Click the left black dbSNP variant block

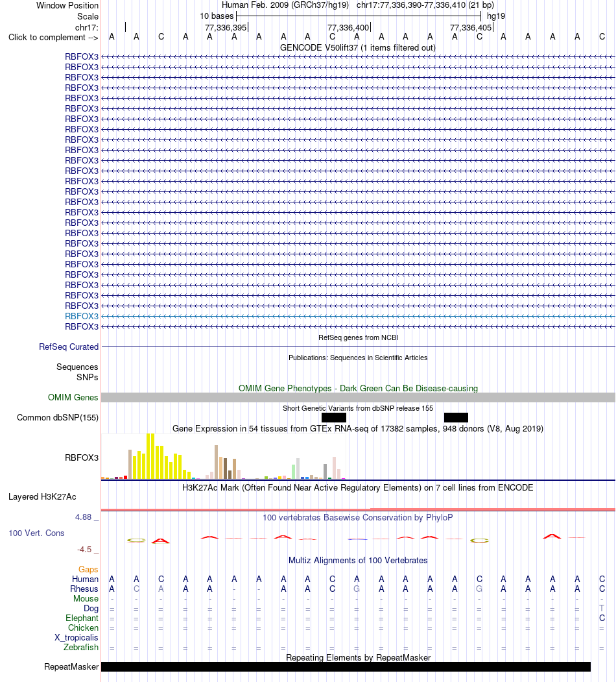click(x=334, y=417)
